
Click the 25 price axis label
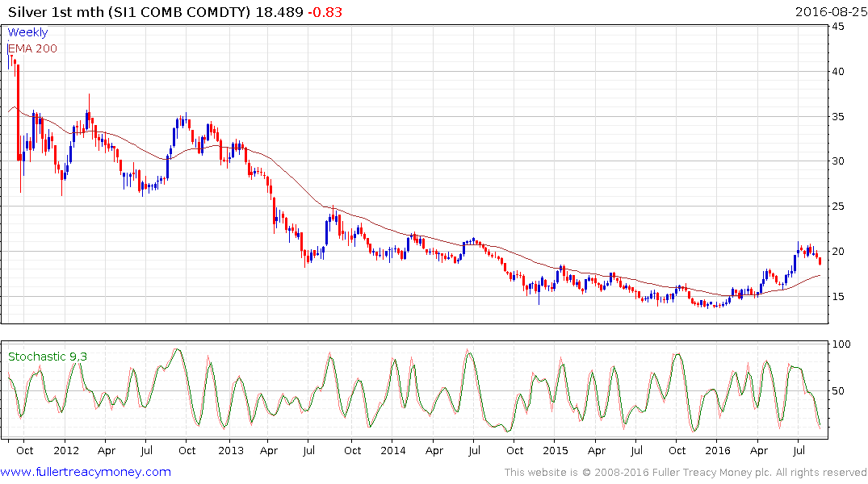(838, 207)
